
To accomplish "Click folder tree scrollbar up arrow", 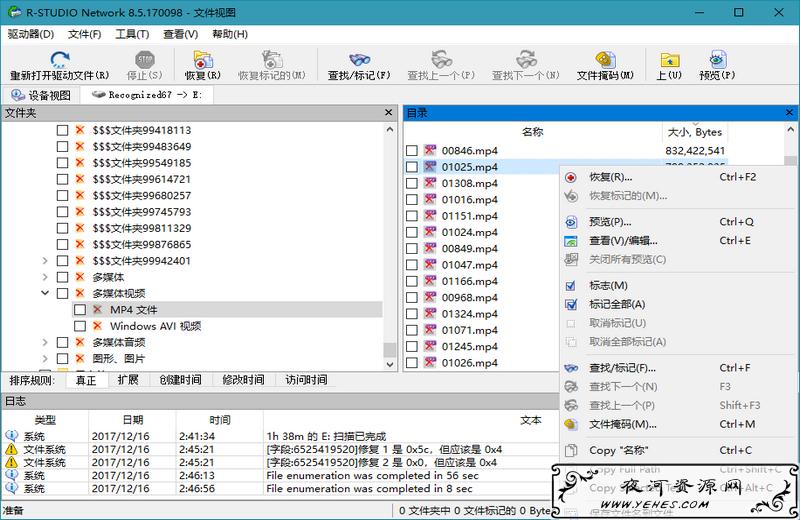I will pyautogui.click(x=390, y=130).
